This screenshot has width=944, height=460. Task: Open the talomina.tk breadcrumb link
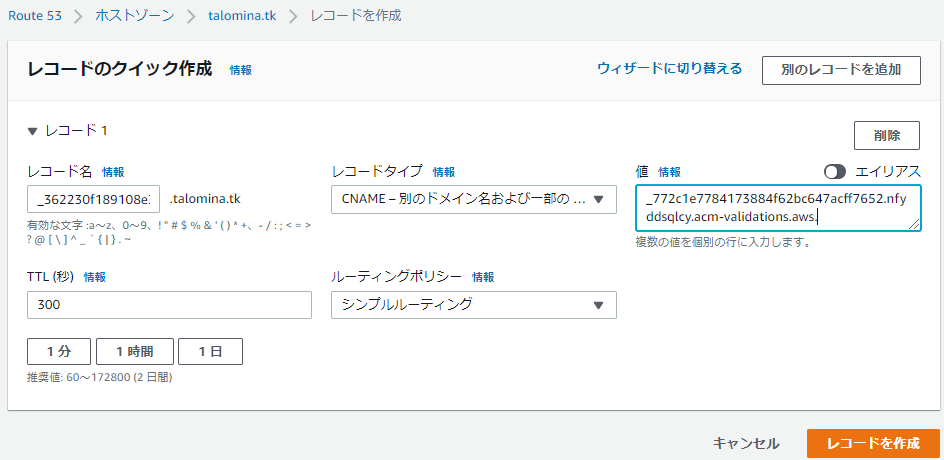(x=242, y=16)
